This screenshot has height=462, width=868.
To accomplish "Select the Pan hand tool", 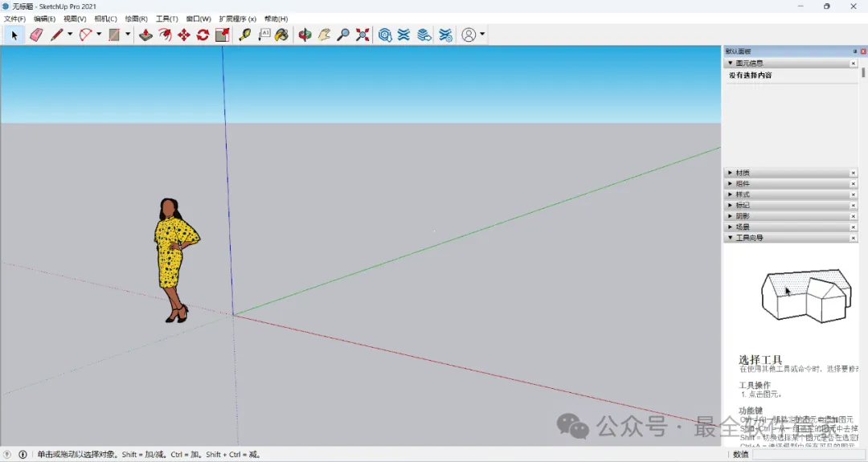I will (324, 35).
